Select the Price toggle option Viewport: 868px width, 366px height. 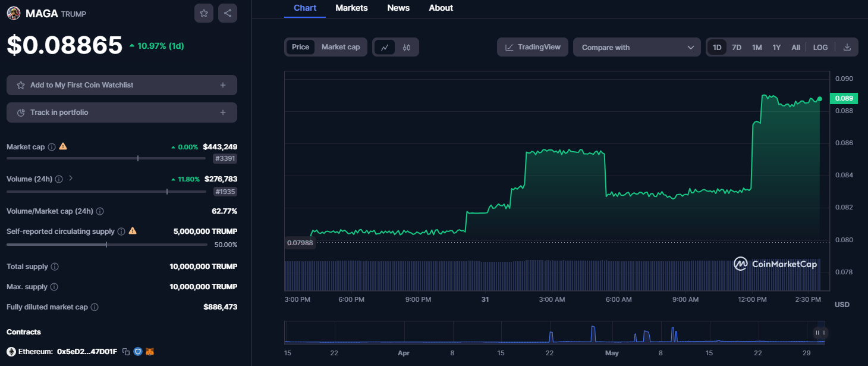click(300, 47)
